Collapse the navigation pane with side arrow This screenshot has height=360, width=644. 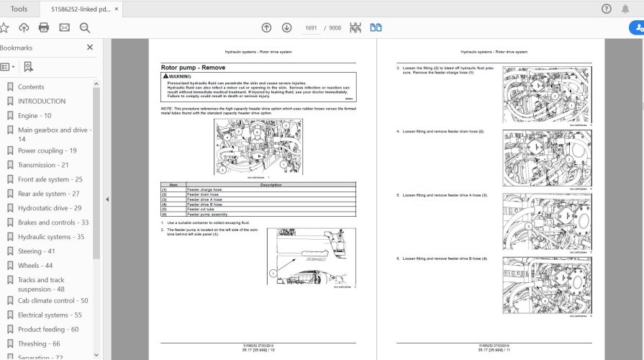click(107, 199)
